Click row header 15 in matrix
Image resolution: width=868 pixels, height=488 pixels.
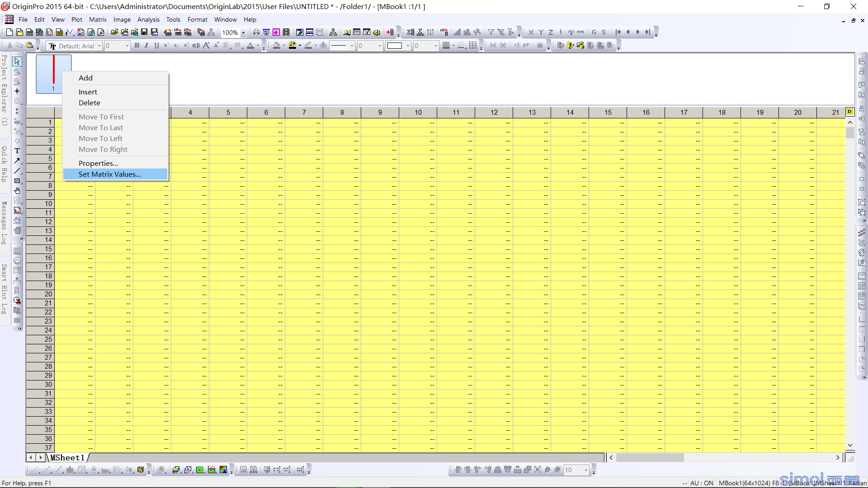tap(40, 249)
